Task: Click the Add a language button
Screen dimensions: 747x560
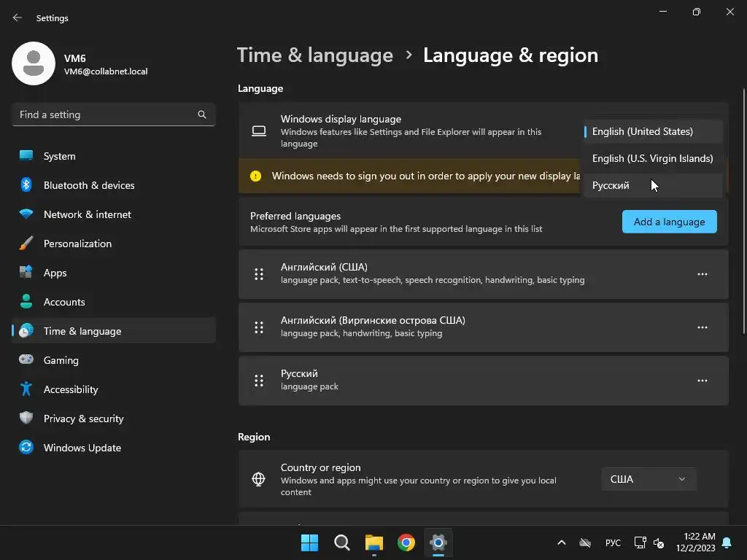Action: (x=670, y=222)
